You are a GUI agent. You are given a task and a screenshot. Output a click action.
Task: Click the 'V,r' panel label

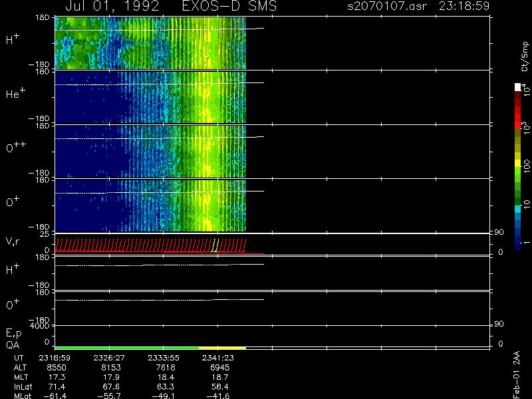[x=13, y=241]
